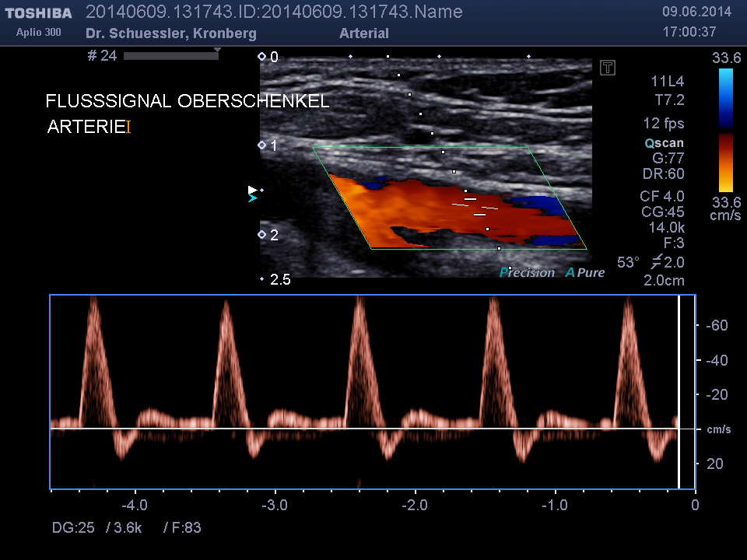Click the T orientation marker icon
The height and width of the screenshot is (560, 747).
608,68
